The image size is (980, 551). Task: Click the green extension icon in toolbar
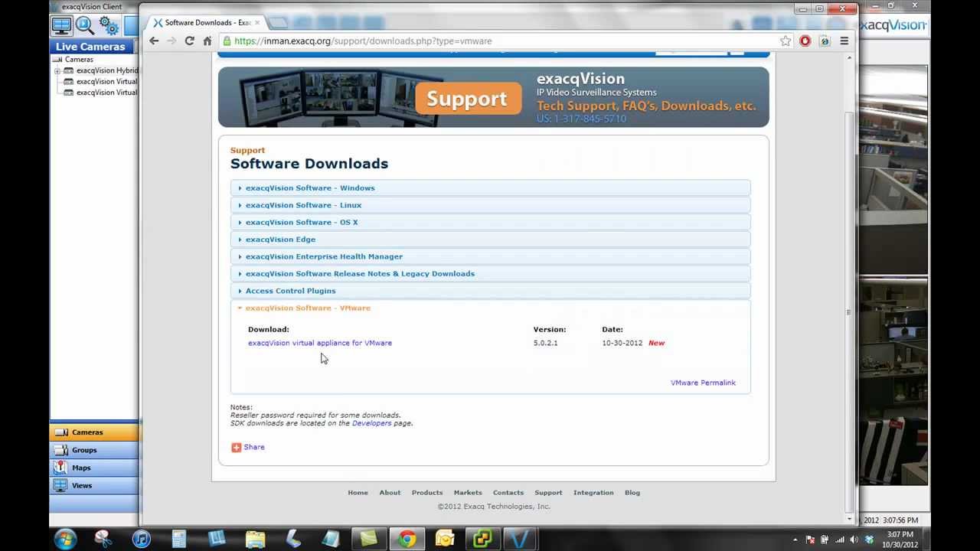click(x=825, y=41)
